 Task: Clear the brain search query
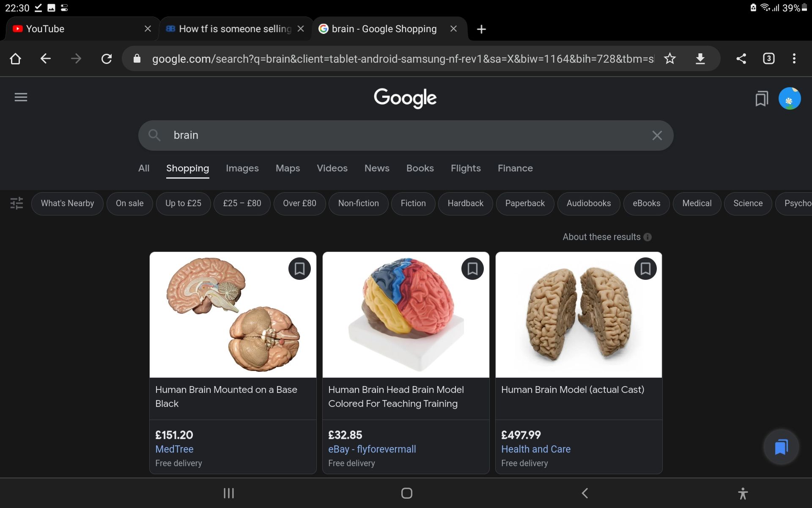pyautogui.click(x=657, y=135)
